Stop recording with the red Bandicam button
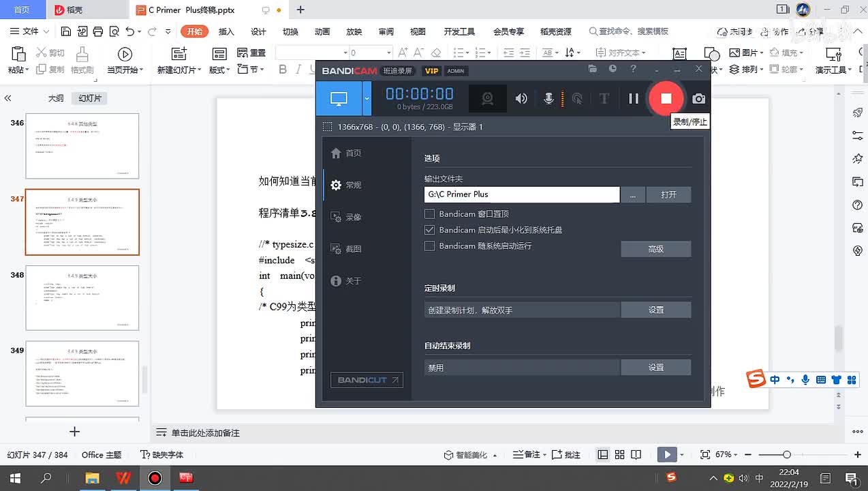This screenshot has height=491, width=868. [666, 99]
